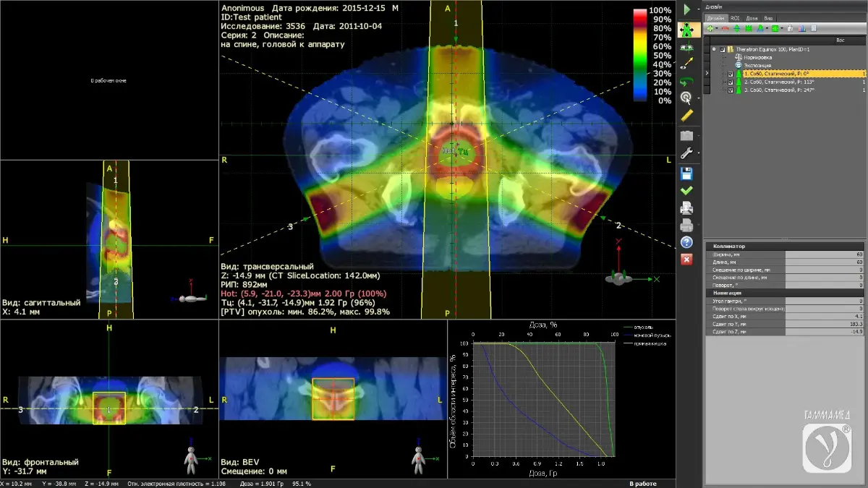
Task: Click the green play arrow icon
Action: (x=686, y=9)
